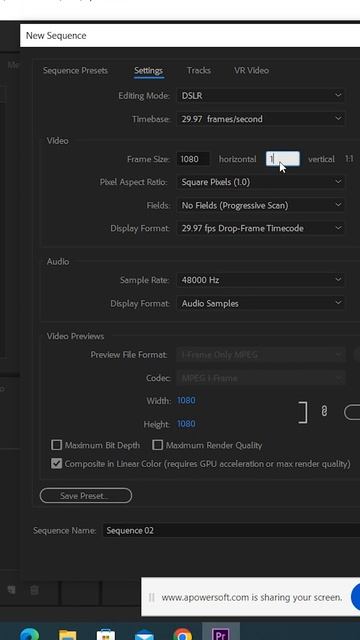Uncheck Composite in Linear Color
Screen dimensions: 360x640
pyautogui.click(x=56, y=464)
